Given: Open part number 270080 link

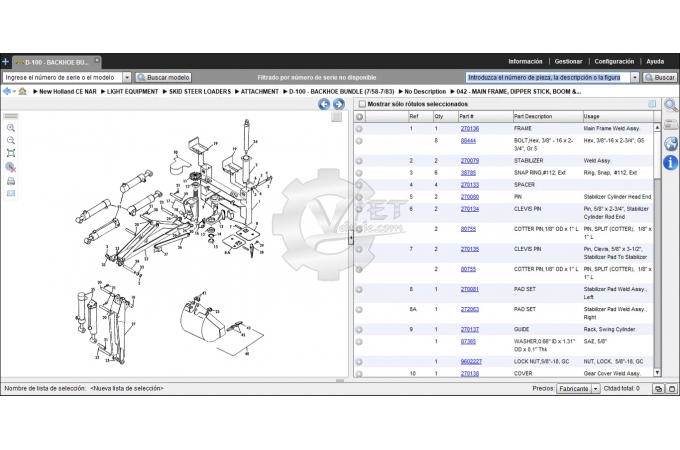Looking at the screenshot, I should (470, 197).
